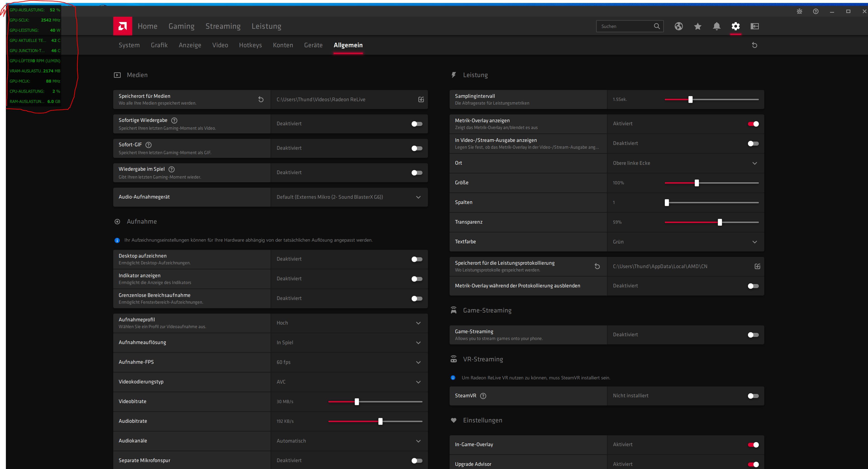Click the VR-Streaming info icon

click(453, 378)
